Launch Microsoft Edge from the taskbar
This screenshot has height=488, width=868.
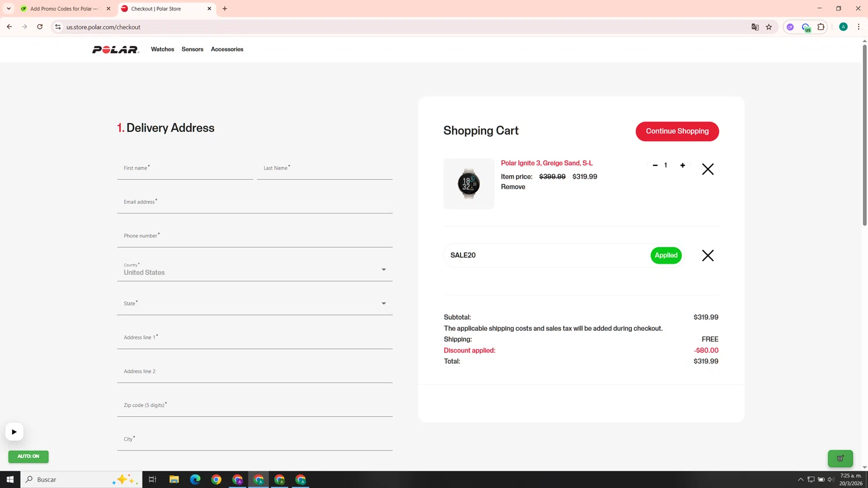(x=195, y=479)
